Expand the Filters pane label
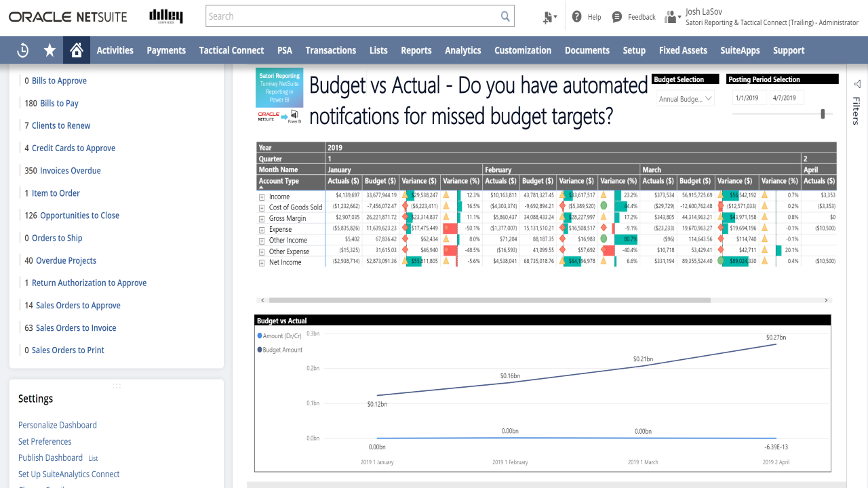Image resolution: width=868 pixels, height=488 pixels. [856, 110]
